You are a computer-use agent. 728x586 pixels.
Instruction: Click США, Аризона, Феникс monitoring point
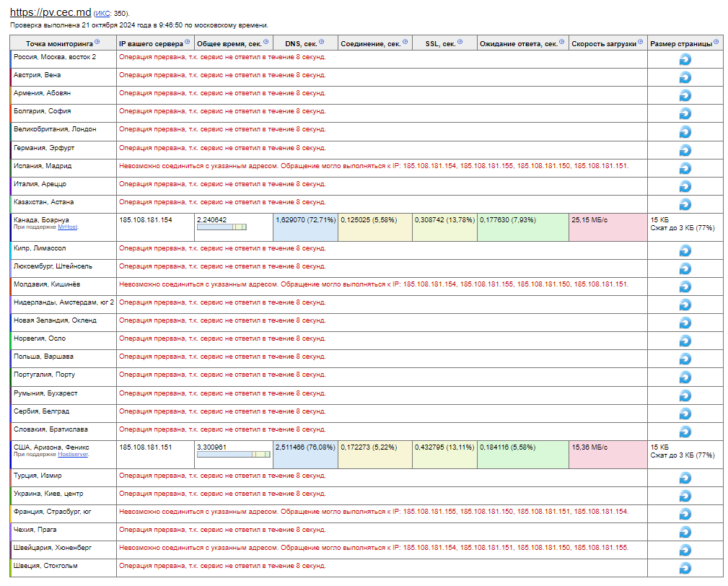[x=51, y=447]
